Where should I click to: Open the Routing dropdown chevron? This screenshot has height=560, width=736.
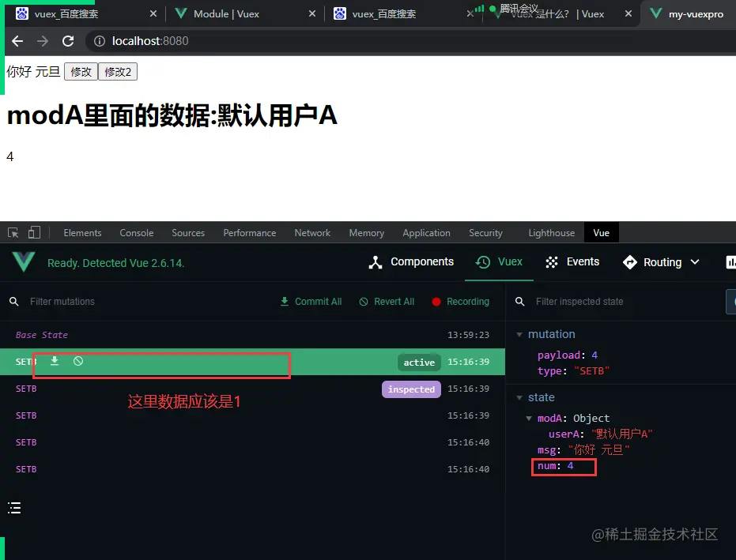[x=696, y=261]
